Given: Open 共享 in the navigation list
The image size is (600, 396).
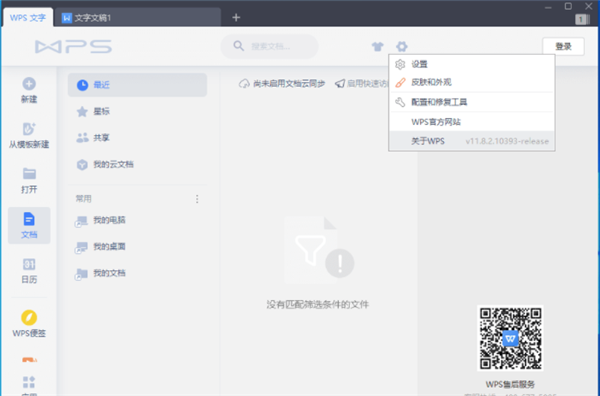Looking at the screenshot, I should (137, 138).
